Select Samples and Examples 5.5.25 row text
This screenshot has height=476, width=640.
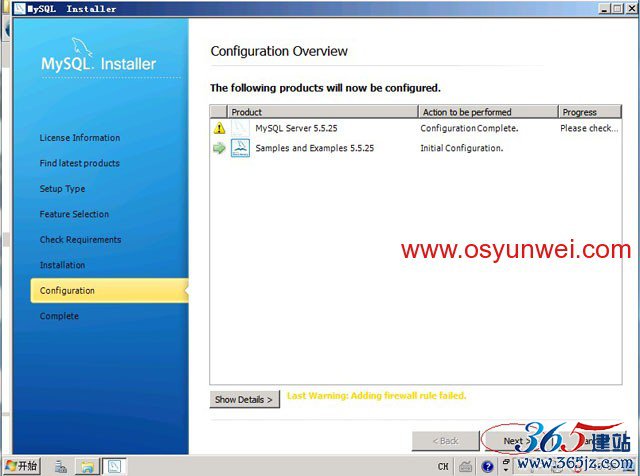(x=315, y=148)
